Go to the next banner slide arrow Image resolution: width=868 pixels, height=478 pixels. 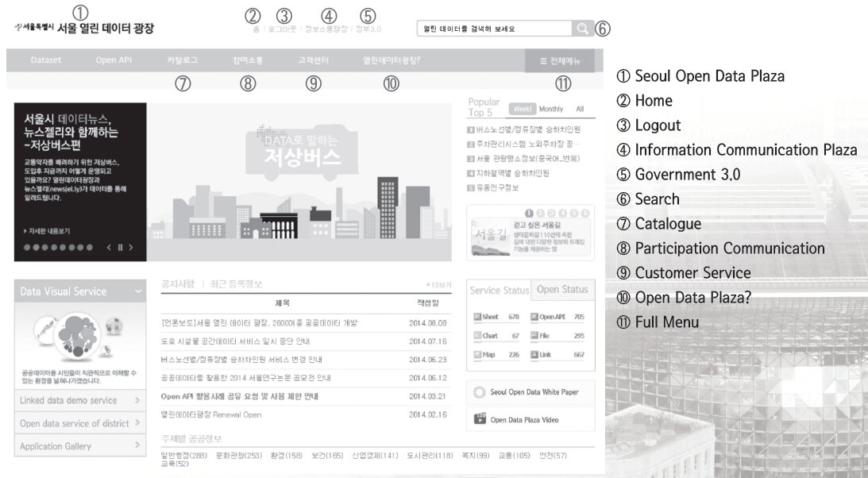(131, 248)
